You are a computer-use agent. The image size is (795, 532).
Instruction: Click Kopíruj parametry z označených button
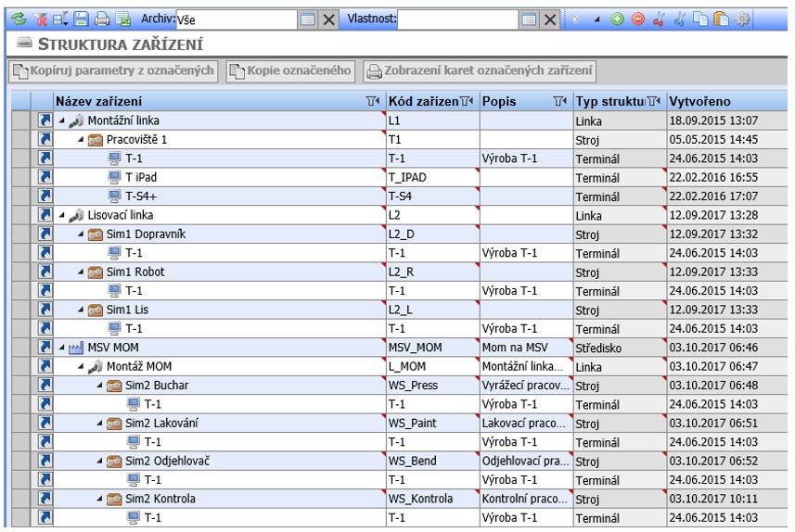coord(113,71)
